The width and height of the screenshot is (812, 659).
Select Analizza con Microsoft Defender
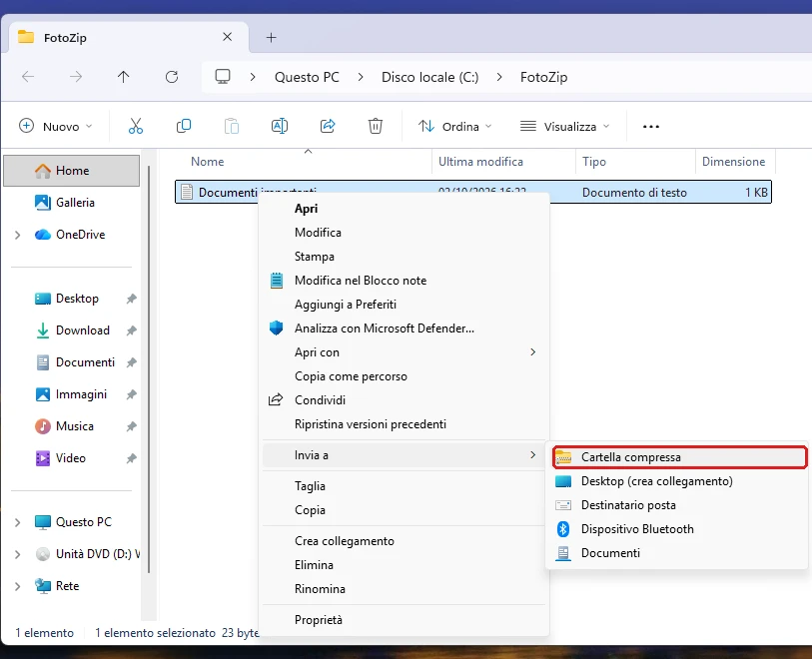pos(404,329)
